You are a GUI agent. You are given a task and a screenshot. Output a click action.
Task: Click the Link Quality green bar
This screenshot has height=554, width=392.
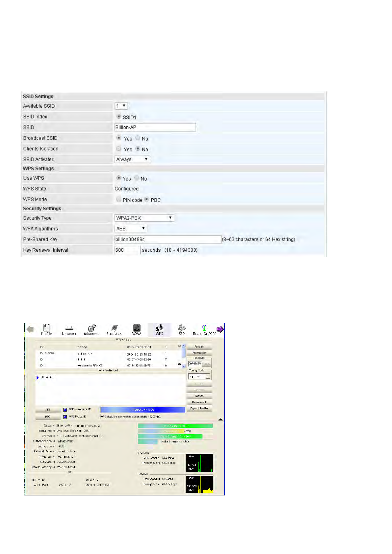coord(175,426)
